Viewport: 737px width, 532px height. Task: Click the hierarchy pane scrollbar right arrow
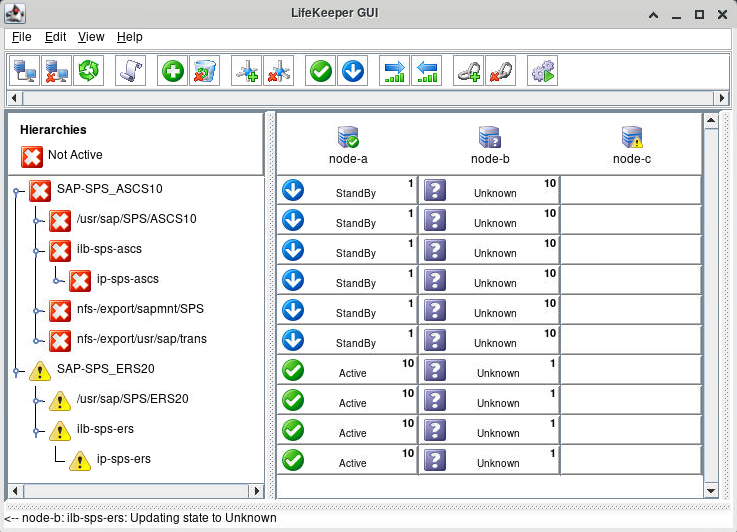(256, 491)
